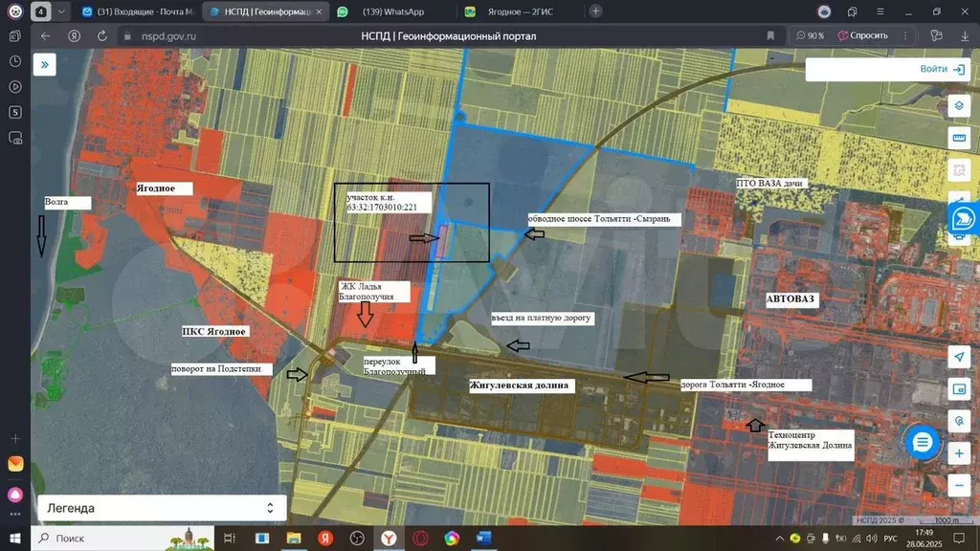Viewport: 980px width, 551px height.
Task: Click the padlock site security icon
Action: [127, 36]
